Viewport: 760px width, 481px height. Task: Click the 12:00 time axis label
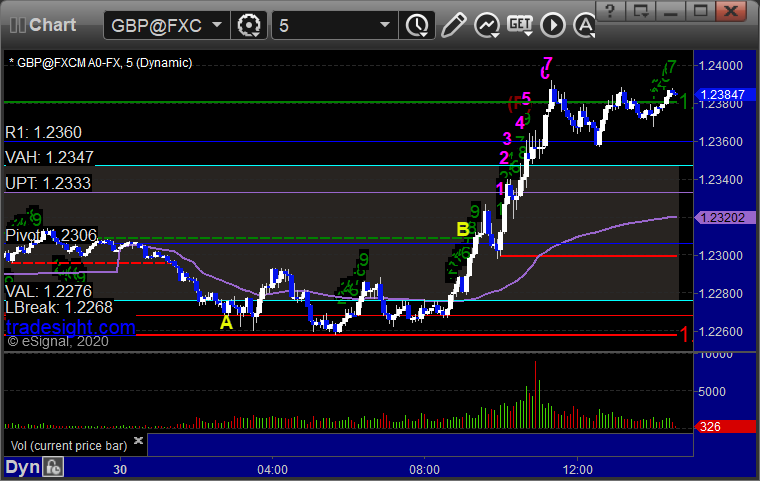click(578, 470)
